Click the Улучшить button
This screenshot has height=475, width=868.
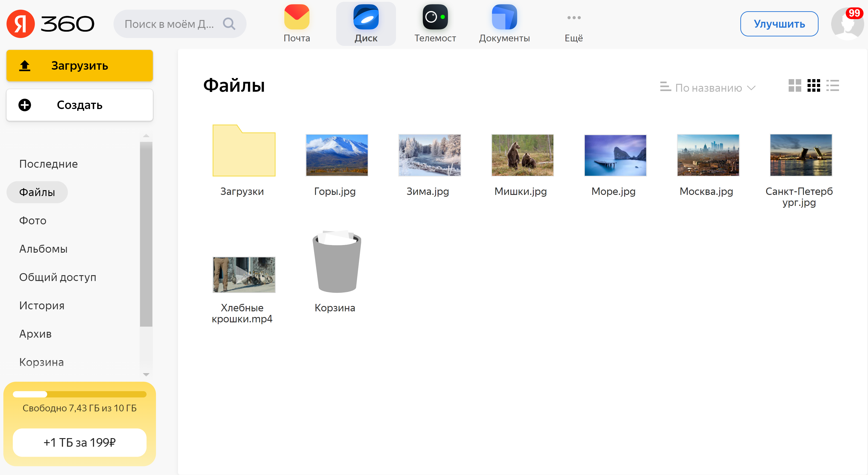(x=779, y=24)
